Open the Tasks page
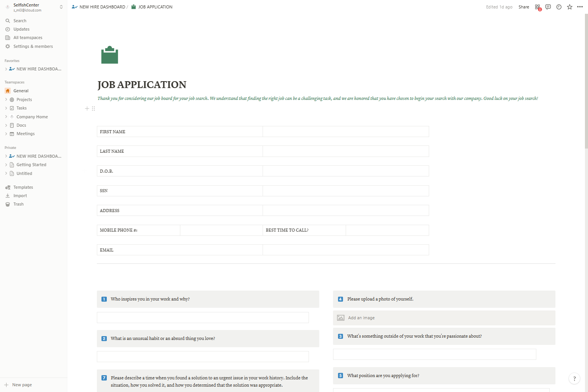The height and width of the screenshot is (392, 588). [x=21, y=108]
